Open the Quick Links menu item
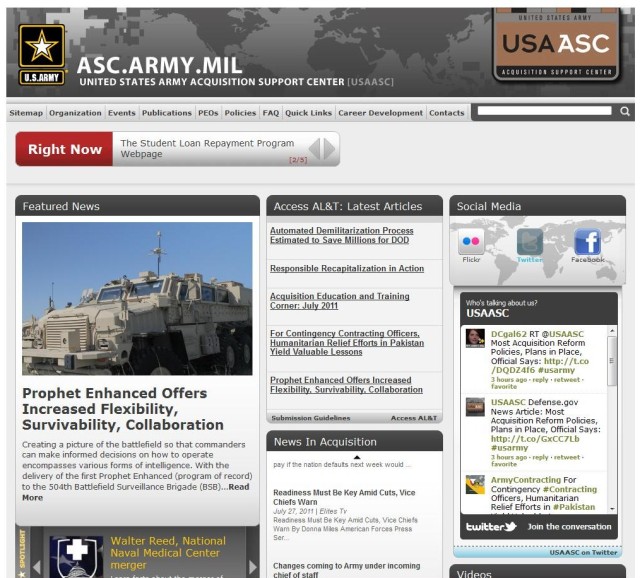This screenshot has height=578, width=640. click(308, 113)
